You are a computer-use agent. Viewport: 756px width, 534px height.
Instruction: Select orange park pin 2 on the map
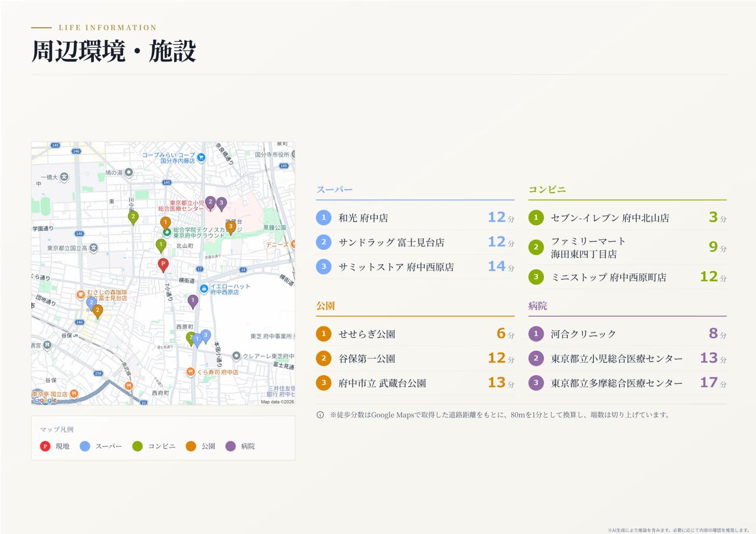pos(98,311)
